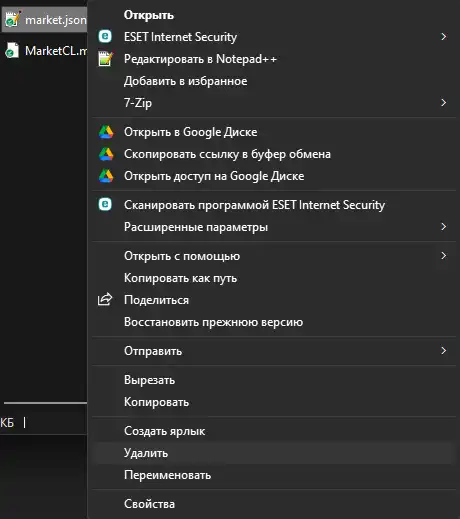This screenshot has height=519, width=460.
Task: Expand the "Отправить" submenu arrow
Action: (x=443, y=351)
